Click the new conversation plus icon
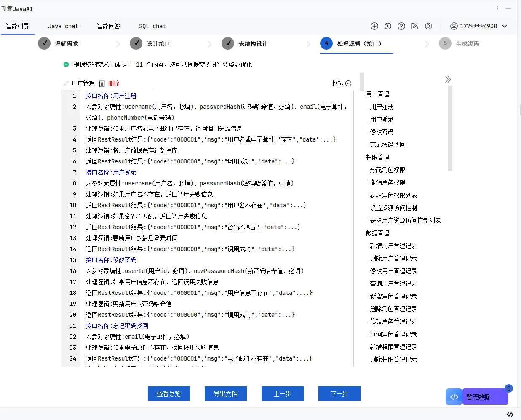This screenshot has height=420, width=521. click(x=374, y=26)
